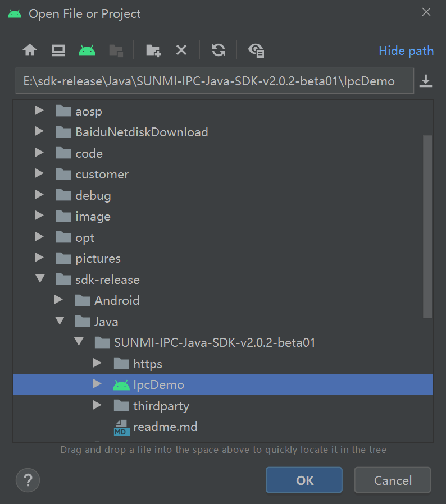Image resolution: width=446 pixels, height=504 pixels.
Task: Open the recent paths history arrow
Action: click(425, 81)
